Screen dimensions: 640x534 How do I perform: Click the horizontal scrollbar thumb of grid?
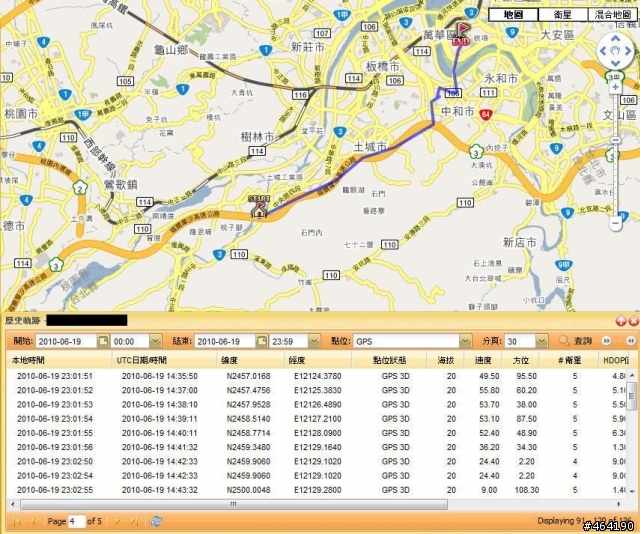(x=234, y=505)
